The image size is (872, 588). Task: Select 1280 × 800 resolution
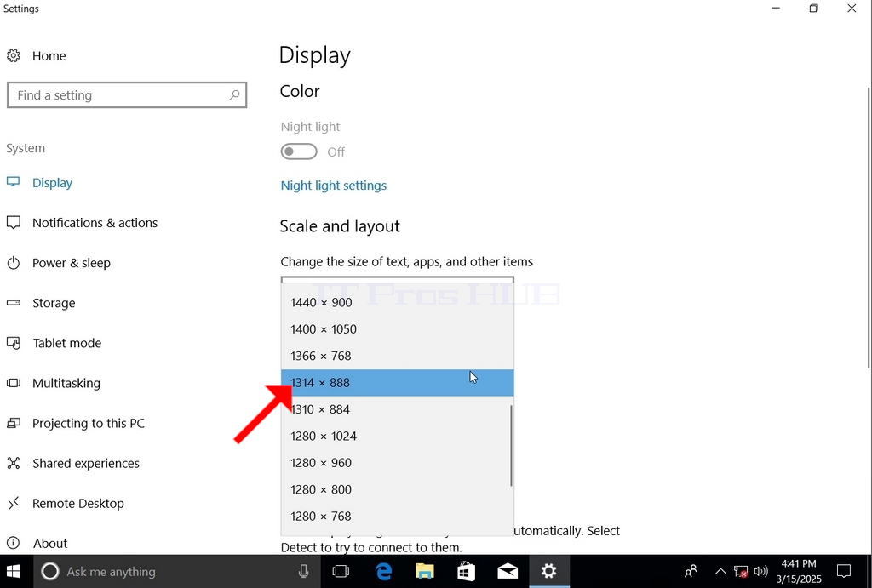[397, 489]
